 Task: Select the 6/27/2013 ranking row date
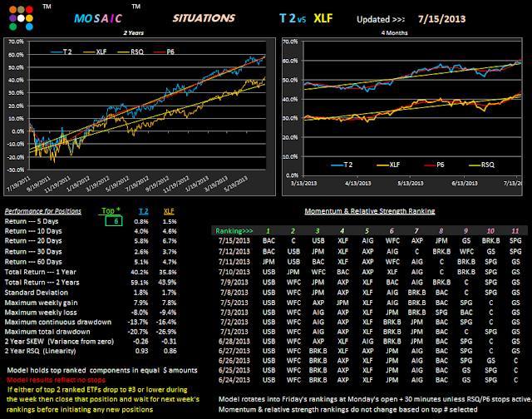coord(234,351)
